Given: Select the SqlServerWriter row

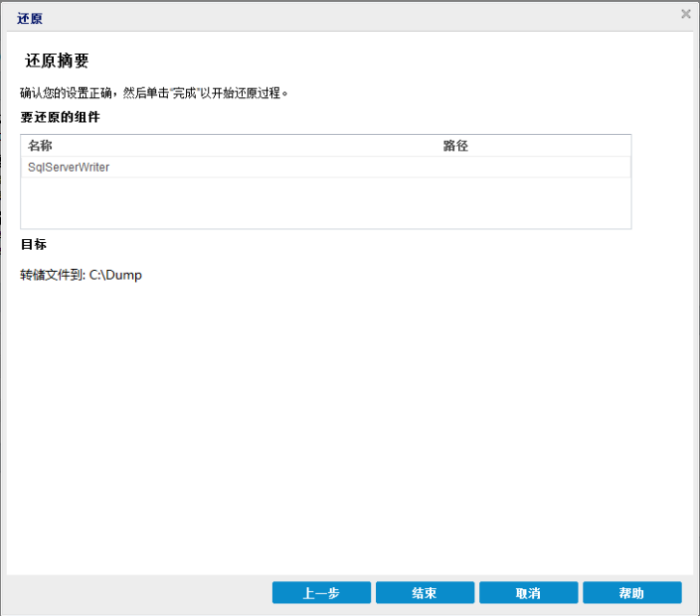Looking at the screenshot, I should 69,167.
